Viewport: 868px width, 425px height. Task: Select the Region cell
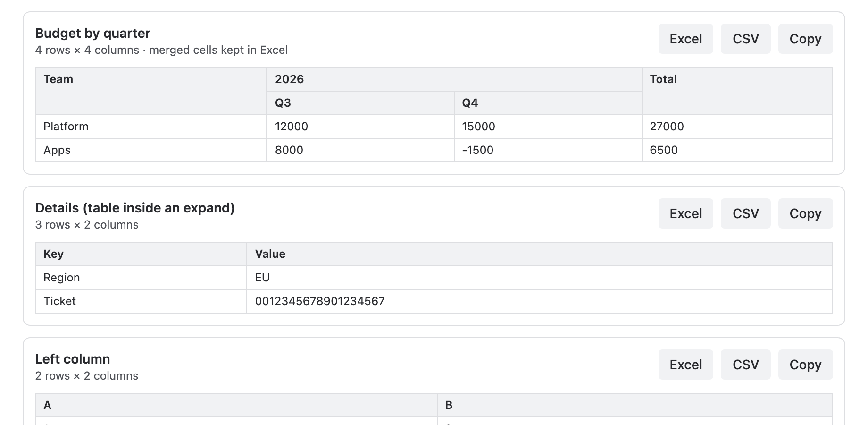141,278
